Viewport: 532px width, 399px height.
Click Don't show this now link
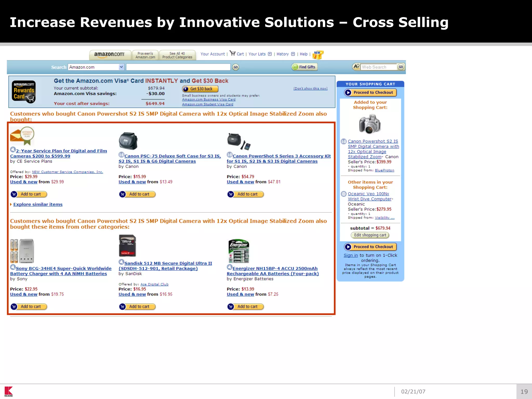310,89
